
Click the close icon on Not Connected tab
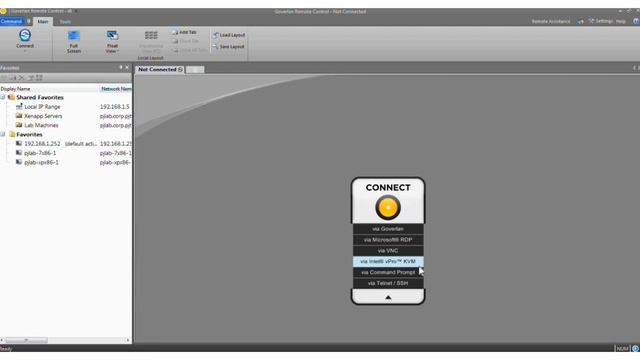(x=180, y=69)
